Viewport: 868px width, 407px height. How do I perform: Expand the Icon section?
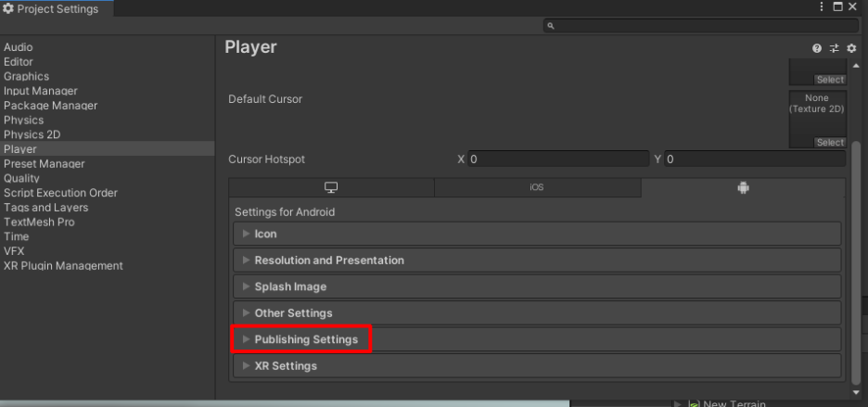click(537, 234)
